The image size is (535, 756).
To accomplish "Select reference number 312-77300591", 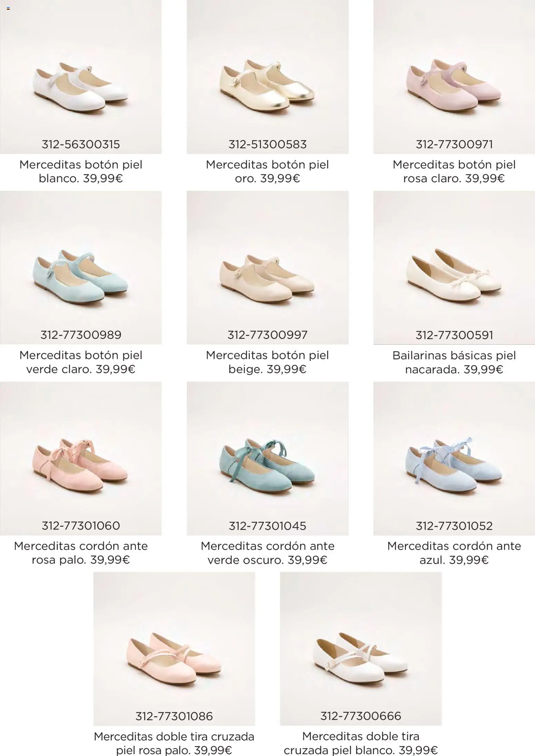I will tap(454, 335).
